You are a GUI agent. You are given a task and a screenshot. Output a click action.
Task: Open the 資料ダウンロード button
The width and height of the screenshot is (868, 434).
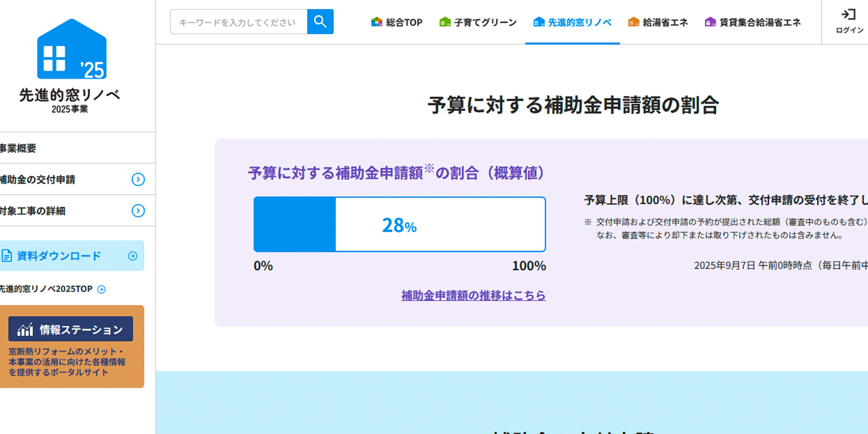click(59, 256)
